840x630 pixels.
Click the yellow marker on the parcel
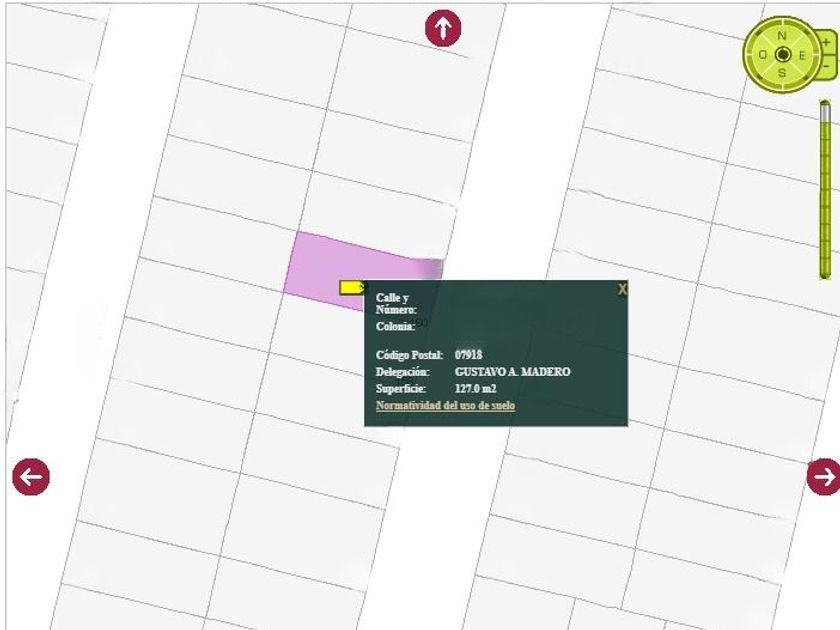pyautogui.click(x=351, y=287)
